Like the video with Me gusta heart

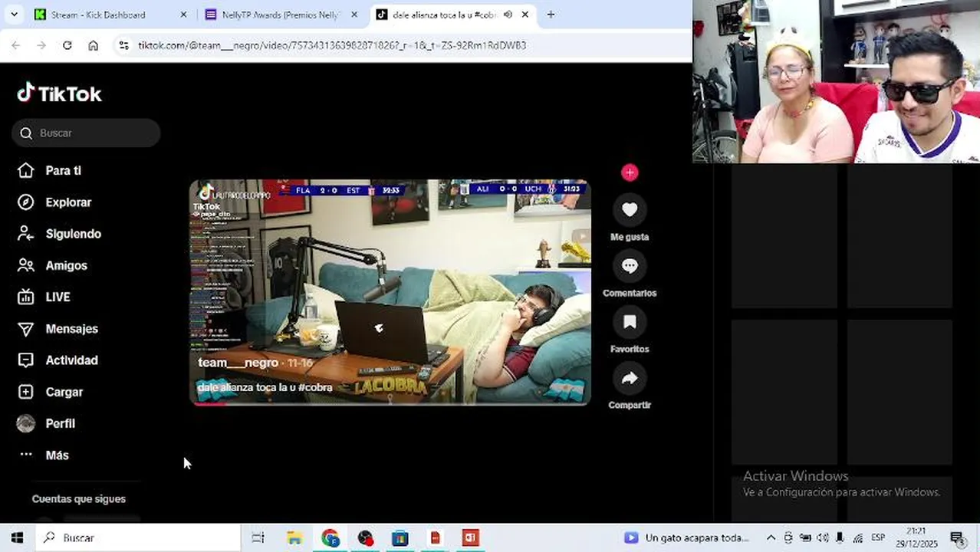pyautogui.click(x=630, y=209)
